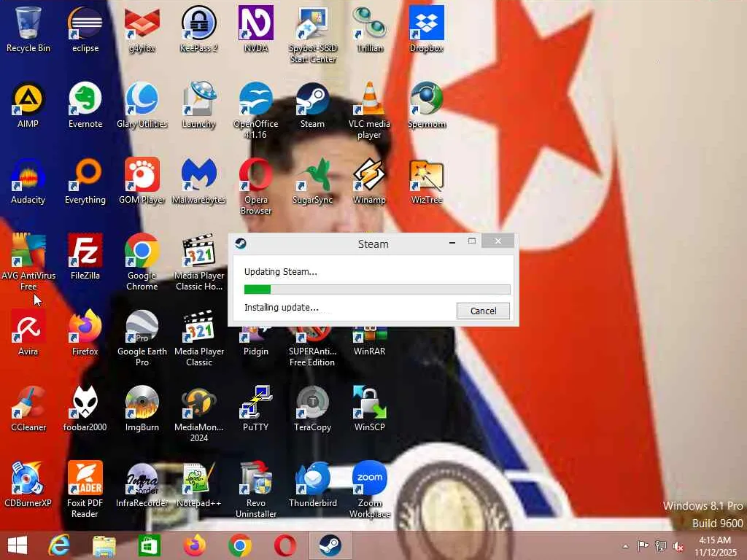Select the Opera Browser desktop shortcut

coord(256,186)
